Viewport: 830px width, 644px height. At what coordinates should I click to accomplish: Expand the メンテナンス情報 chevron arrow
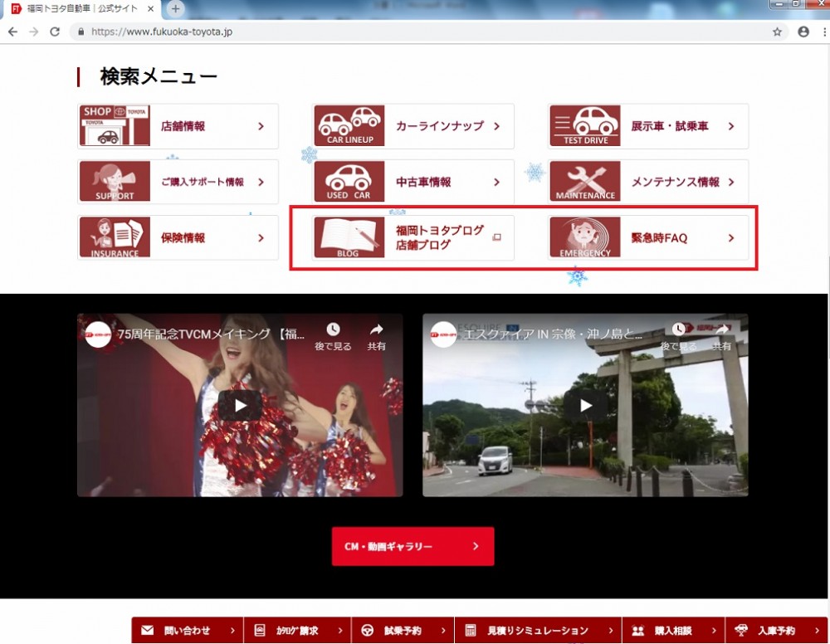[731, 182]
